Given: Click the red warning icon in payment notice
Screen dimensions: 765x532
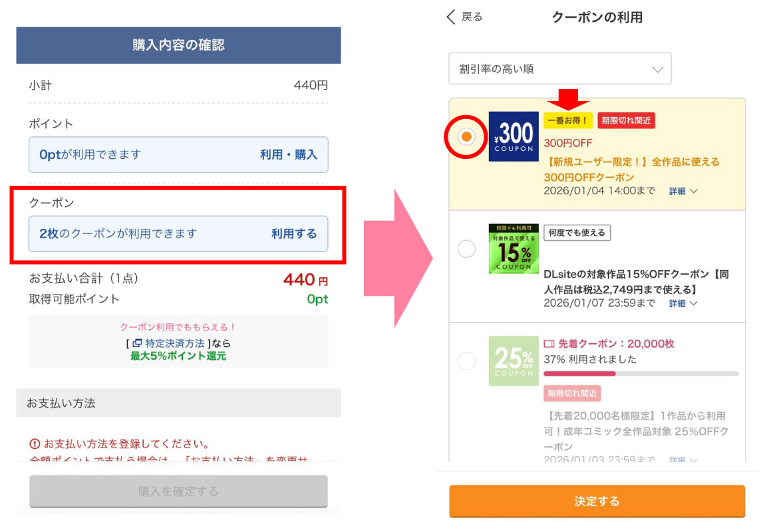Looking at the screenshot, I should click(35, 444).
